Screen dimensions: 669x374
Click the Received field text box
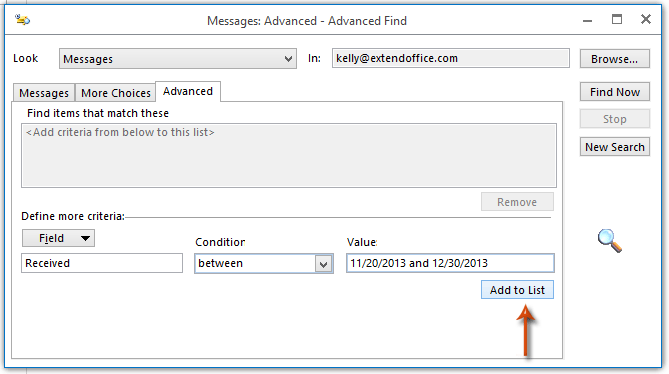pyautogui.click(x=102, y=263)
